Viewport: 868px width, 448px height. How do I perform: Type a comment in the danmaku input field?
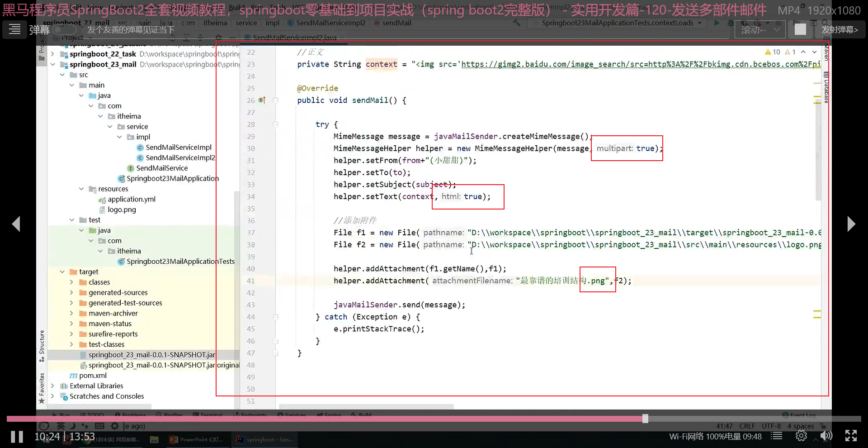pos(407,30)
